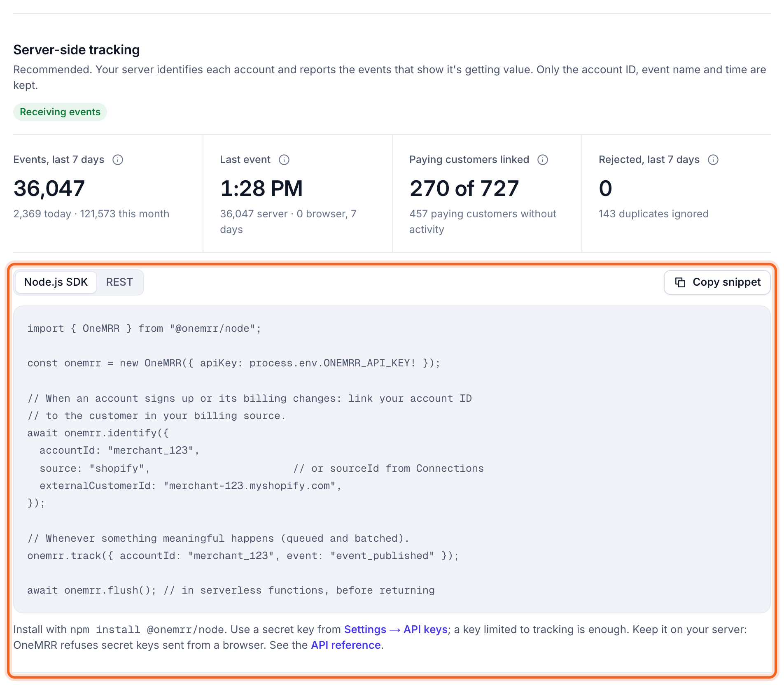784x685 pixels.
Task: Click the 143 duplicates ignored text
Action: pos(653,214)
